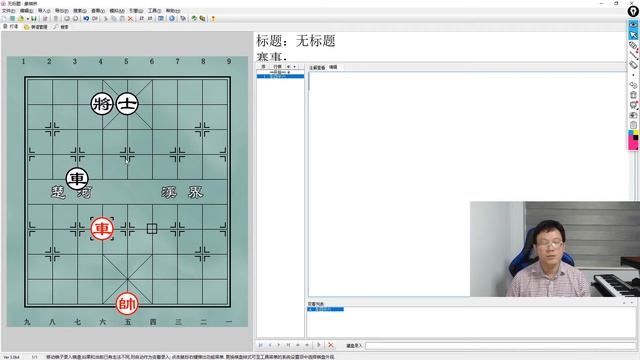Click the redo toolbar icon next to undo
The height and width of the screenshot is (360, 640).
click(95, 18)
